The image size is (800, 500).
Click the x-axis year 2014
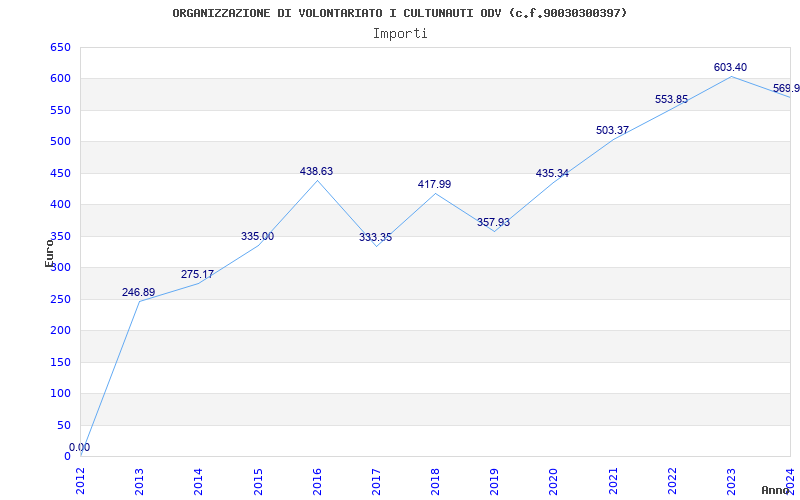pyautogui.click(x=198, y=481)
